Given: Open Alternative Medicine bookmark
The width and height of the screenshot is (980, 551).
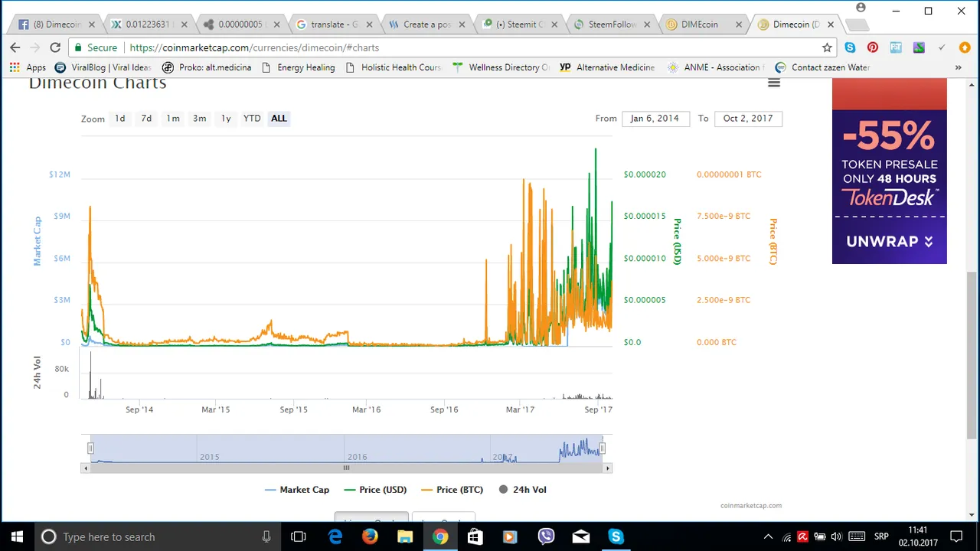Looking at the screenshot, I should pyautogui.click(x=607, y=67).
